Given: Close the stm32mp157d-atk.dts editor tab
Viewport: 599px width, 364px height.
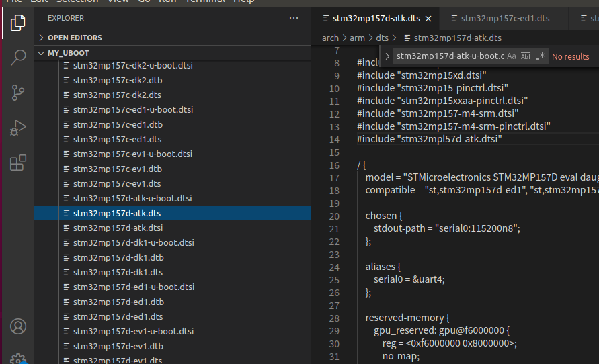Looking at the screenshot, I should pos(428,19).
